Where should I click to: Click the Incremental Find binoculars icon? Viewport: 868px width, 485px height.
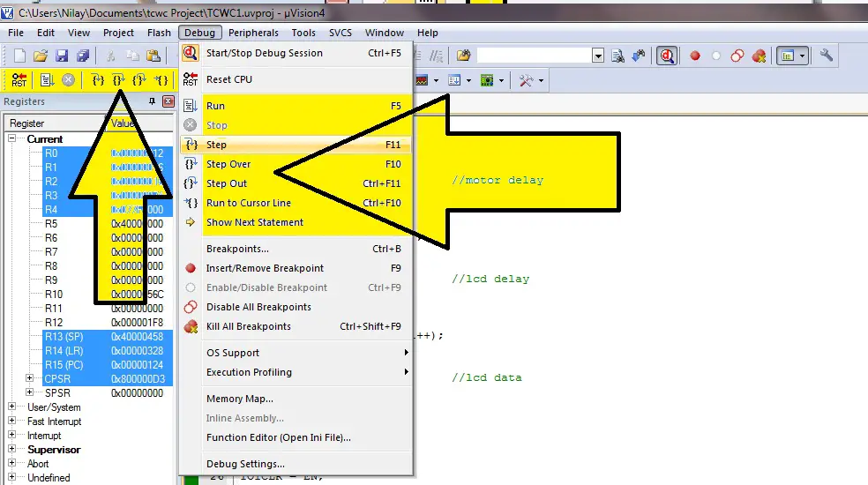coord(639,56)
